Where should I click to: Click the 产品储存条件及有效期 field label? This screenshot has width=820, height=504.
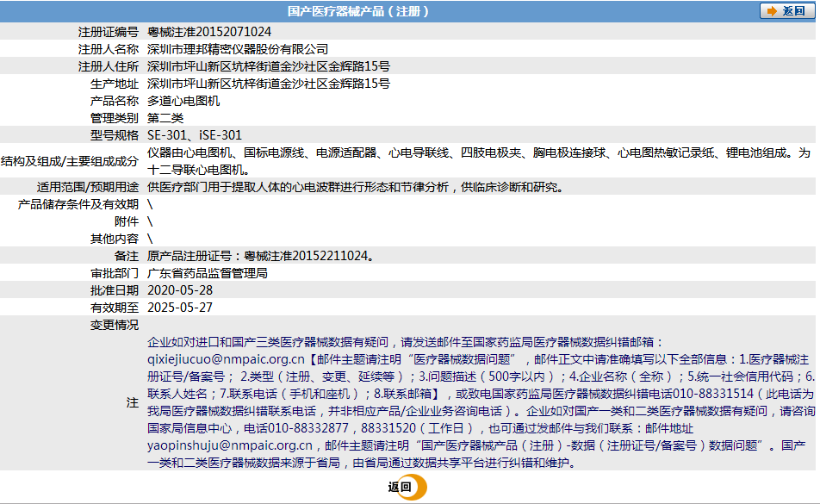(x=78, y=204)
